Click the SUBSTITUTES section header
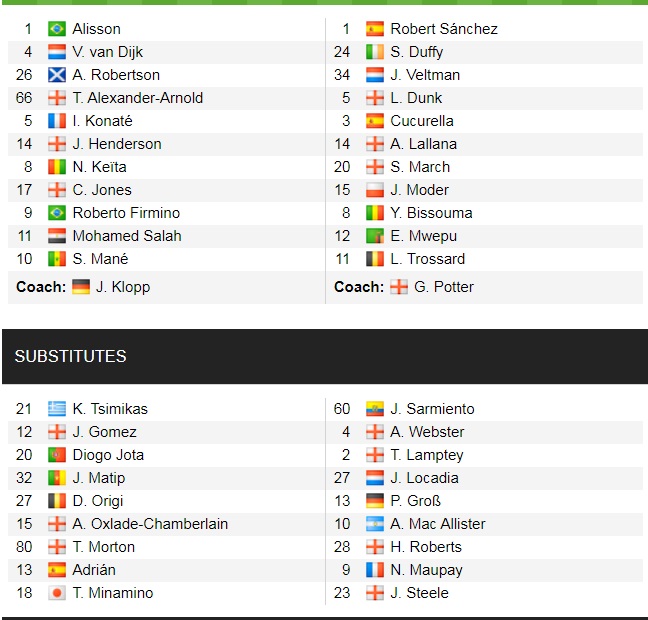 click(70, 356)
